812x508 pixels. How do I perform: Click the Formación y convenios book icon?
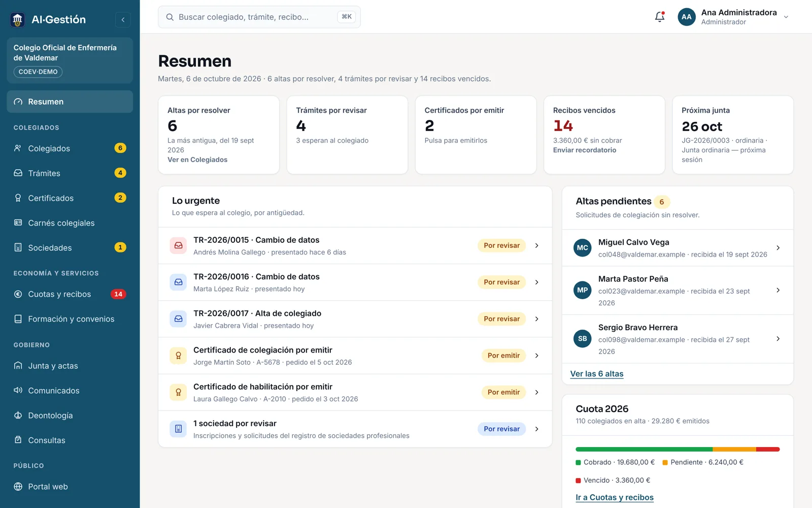tap(18, 319)
